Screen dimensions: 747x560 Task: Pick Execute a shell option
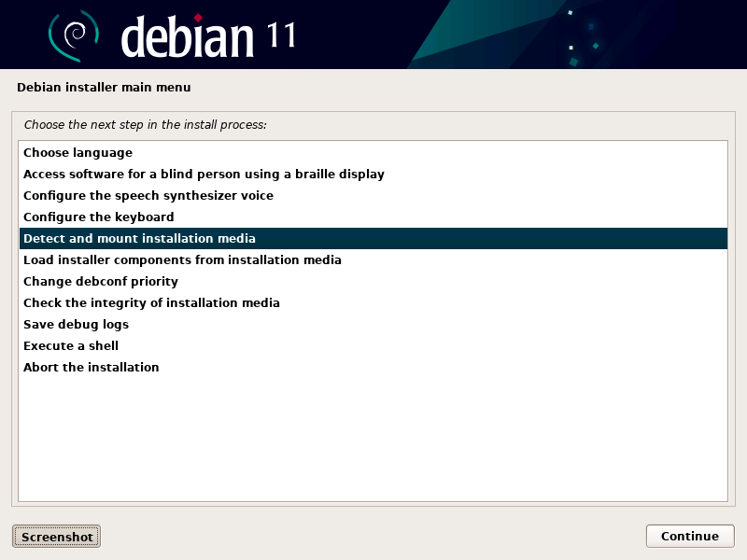point(373,345)
